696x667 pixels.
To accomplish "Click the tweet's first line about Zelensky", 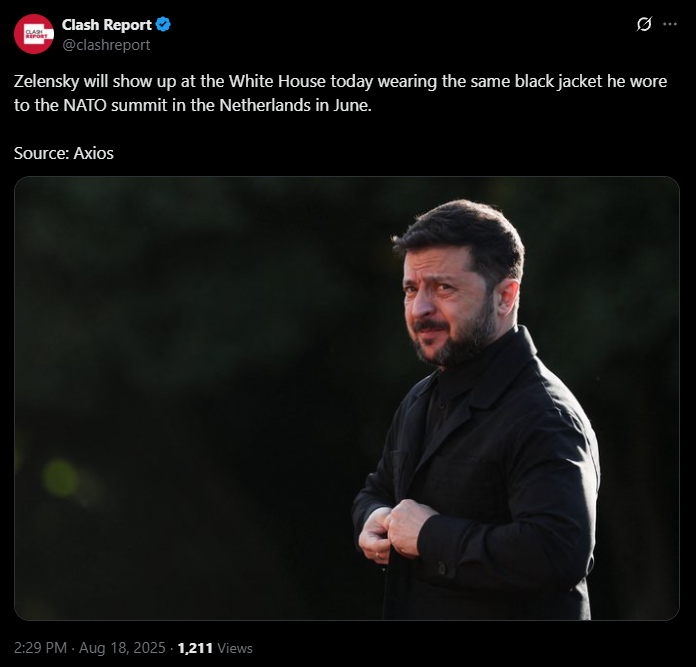I will [x=340, y=82].
